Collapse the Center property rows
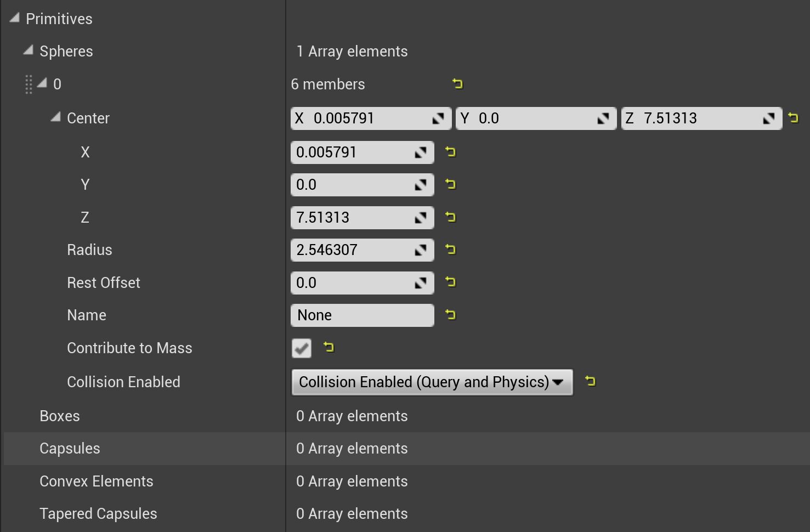 (x=55, y=117)
